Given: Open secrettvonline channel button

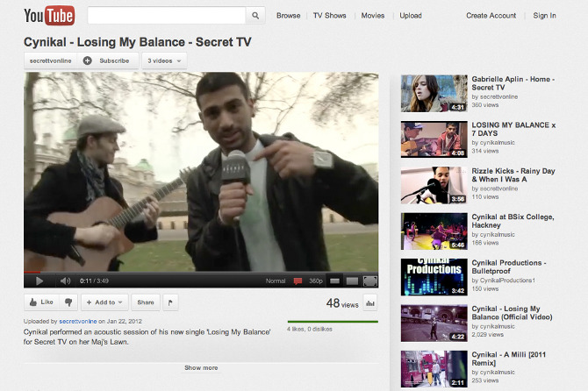Looking at the screenshot, I should coord(51,60).
